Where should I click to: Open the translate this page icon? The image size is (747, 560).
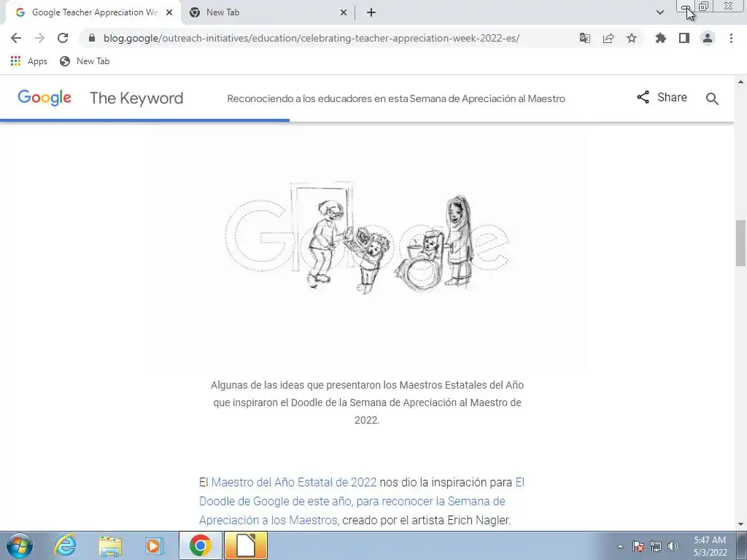click(x=585, y=38)
